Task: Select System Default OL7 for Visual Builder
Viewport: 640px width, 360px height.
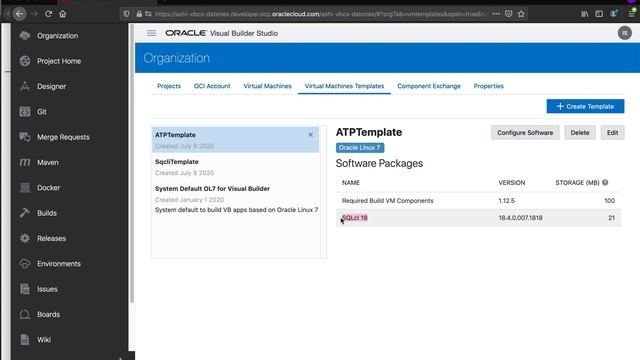Action: [235, 199]
